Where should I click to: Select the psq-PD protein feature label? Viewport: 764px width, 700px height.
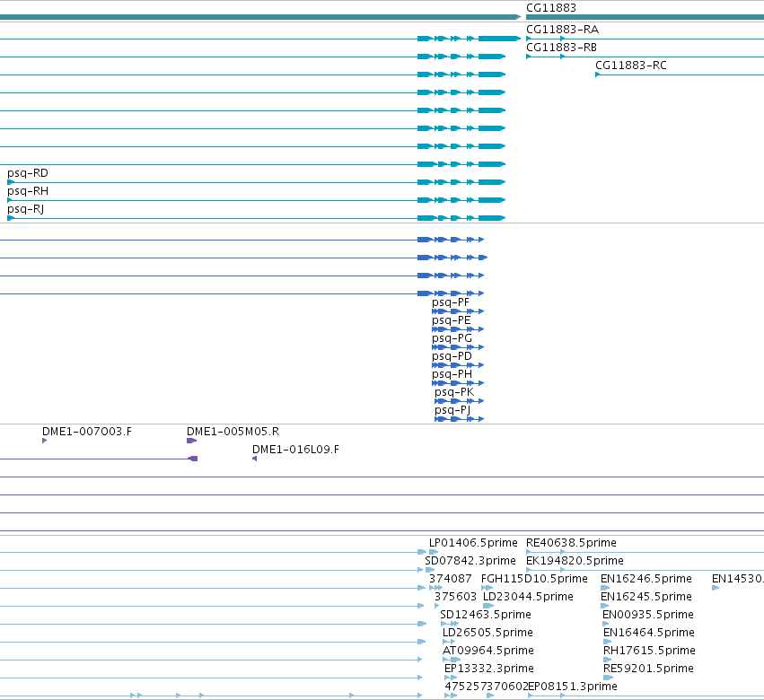point(452,356)
